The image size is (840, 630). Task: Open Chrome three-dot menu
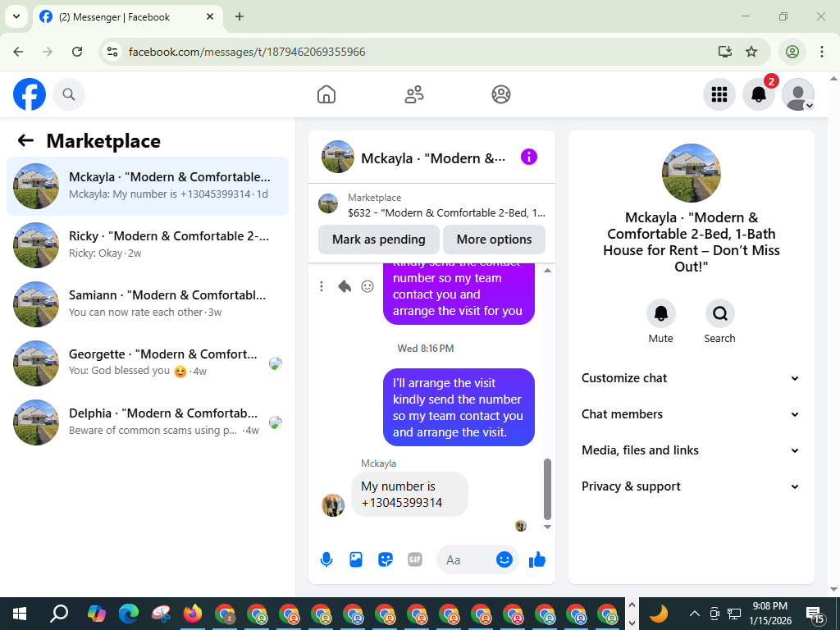tap(822, 52)
